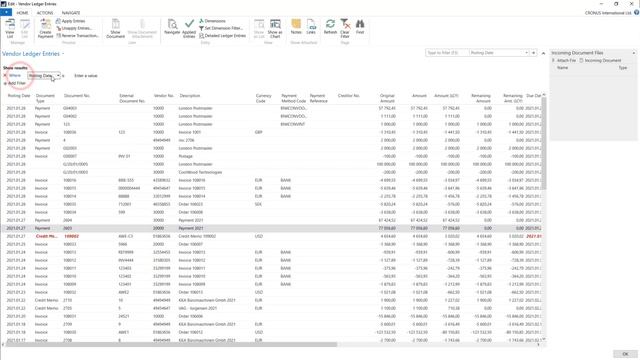
Task: Click Original Amount column header
Action: pos(387,98)
